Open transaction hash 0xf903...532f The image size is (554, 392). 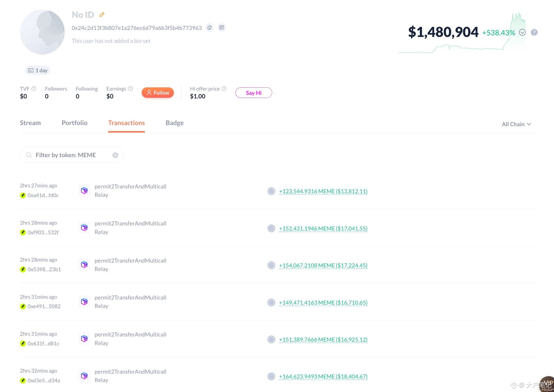tap(43, 232)
